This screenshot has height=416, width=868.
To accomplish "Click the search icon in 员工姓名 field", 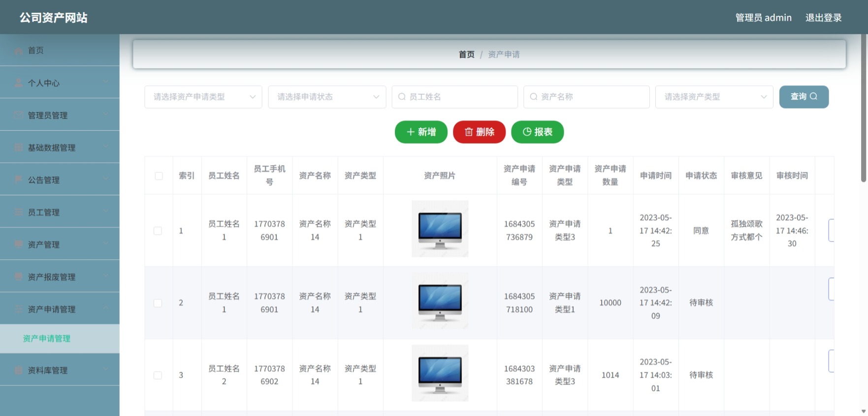I will 402,97.
